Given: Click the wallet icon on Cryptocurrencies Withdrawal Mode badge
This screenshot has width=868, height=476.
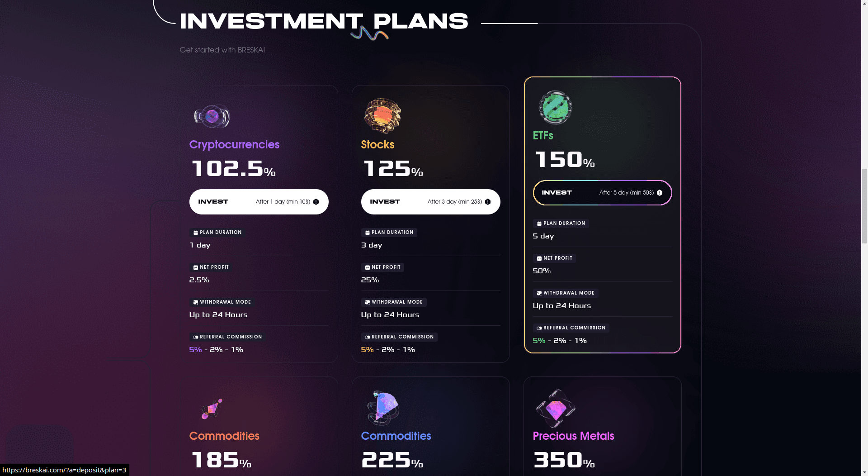Looking at the screenshot, I should point(195,302).
